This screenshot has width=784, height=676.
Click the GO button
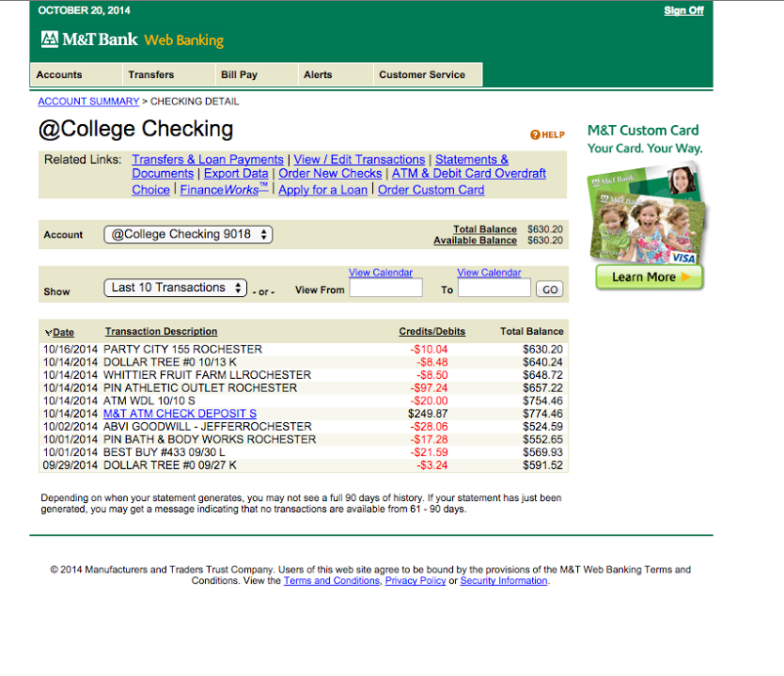pos(550,290)
